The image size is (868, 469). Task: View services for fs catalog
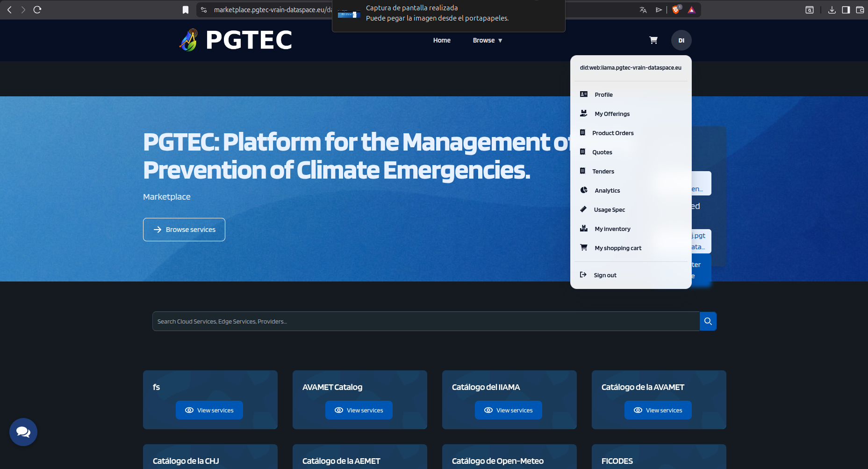pyautogui.click(x=209, y=410)
